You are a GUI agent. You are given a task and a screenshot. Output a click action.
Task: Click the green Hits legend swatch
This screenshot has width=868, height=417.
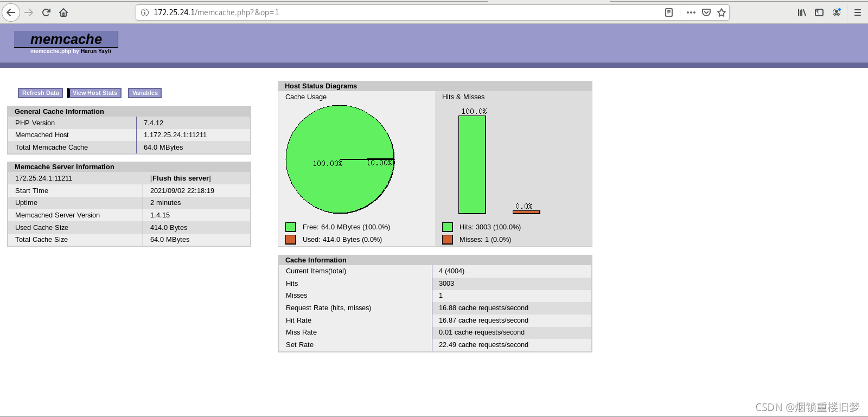coord(448,227)
